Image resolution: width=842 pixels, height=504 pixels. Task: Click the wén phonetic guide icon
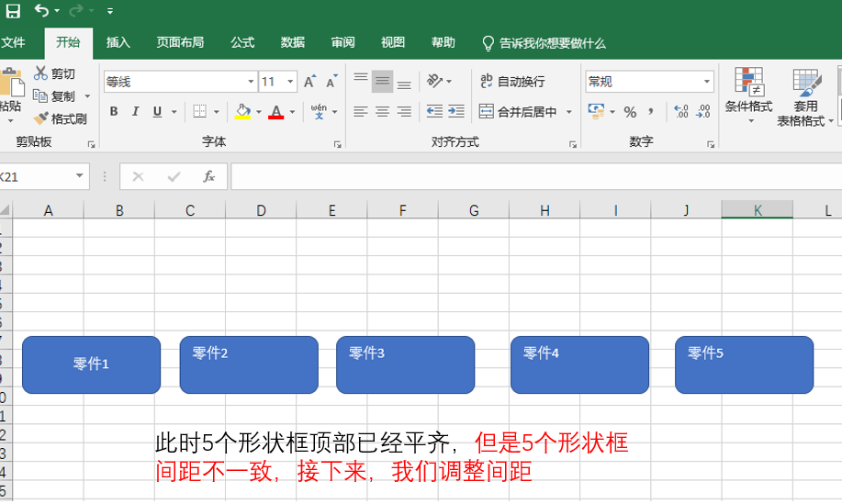point(319,112)
